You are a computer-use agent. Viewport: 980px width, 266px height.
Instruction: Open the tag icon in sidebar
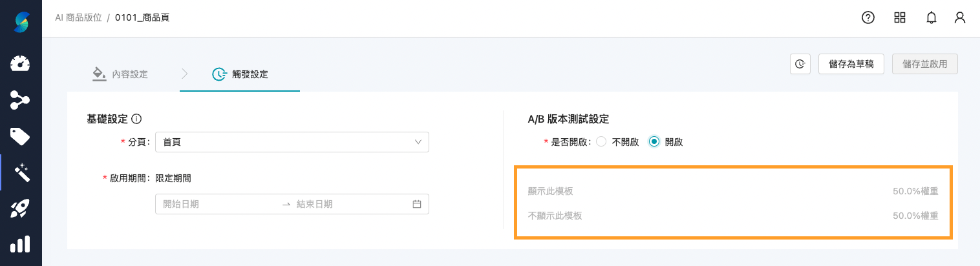21,136
